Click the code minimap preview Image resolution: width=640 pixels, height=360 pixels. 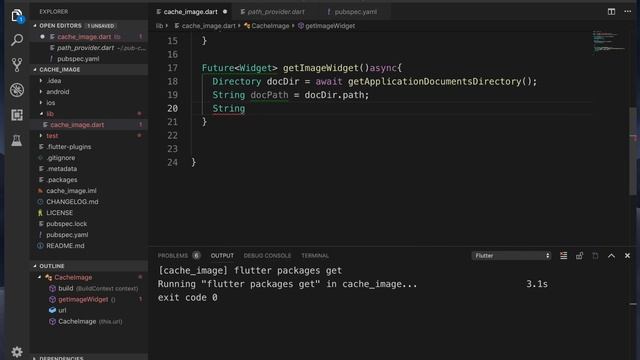[609, 41]
